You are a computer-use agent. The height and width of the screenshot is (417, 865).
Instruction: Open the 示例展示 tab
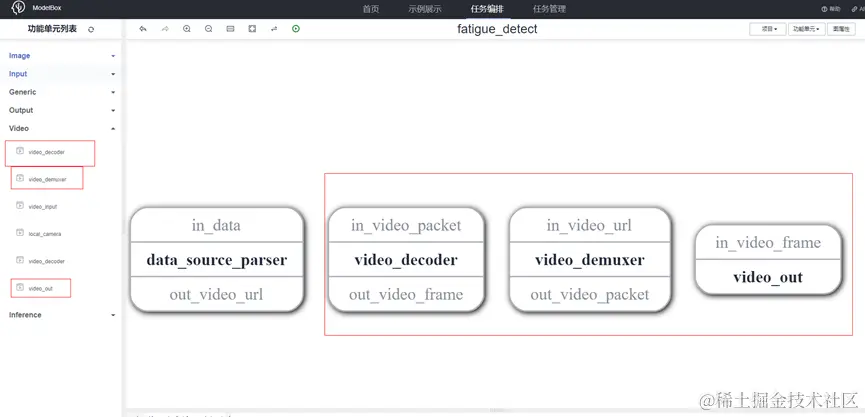point(425,9)
